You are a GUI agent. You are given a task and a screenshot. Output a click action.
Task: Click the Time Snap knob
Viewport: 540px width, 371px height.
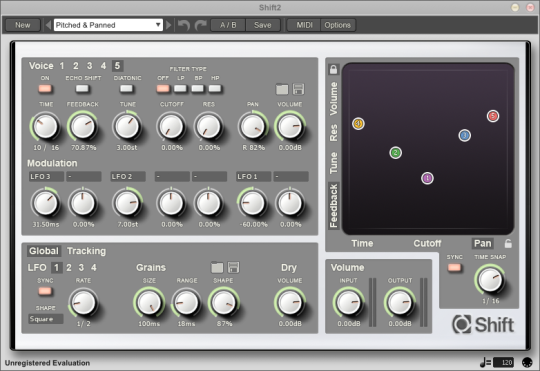click(490, 280)
